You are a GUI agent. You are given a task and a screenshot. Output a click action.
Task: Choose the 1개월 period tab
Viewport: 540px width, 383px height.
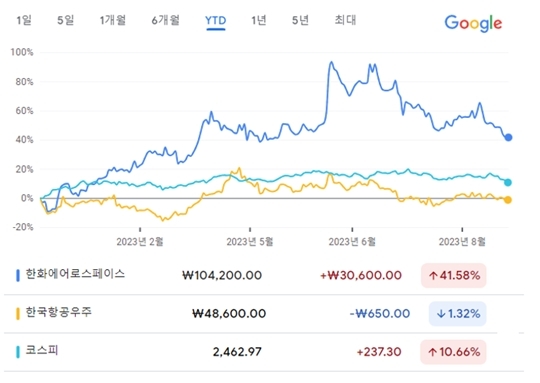click(113, 20)
